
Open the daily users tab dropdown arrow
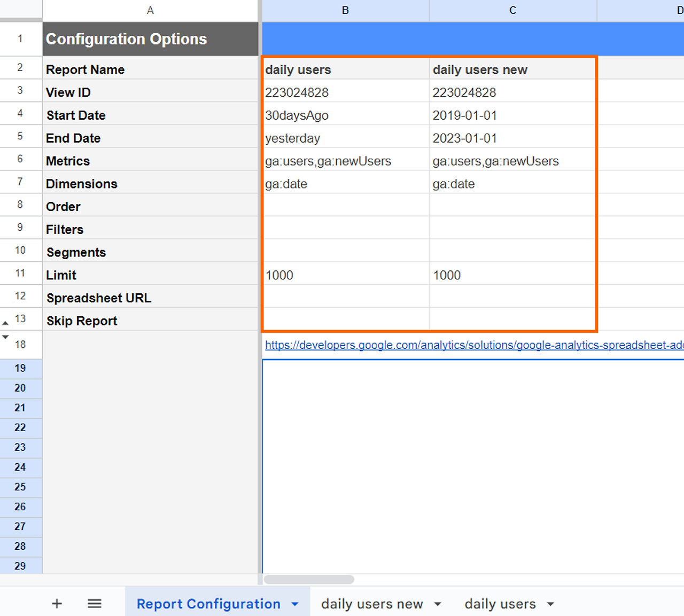(x=550, y=604)
